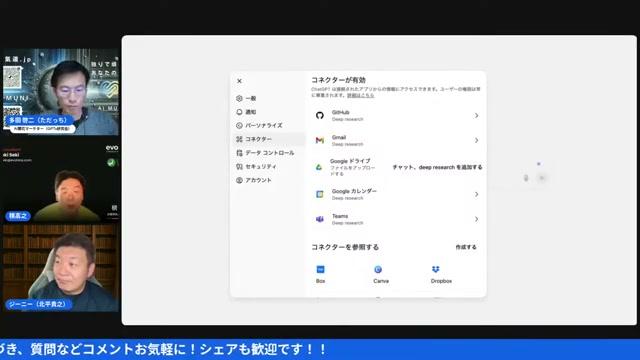Expand the Google カレンダー connector chevron

(x=476, y=194)
